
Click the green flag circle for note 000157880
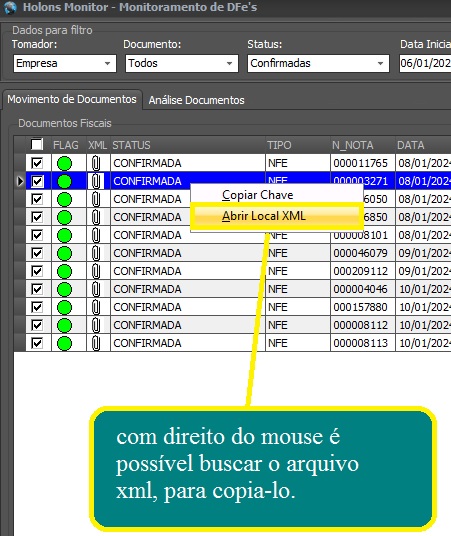coord(64,307)
